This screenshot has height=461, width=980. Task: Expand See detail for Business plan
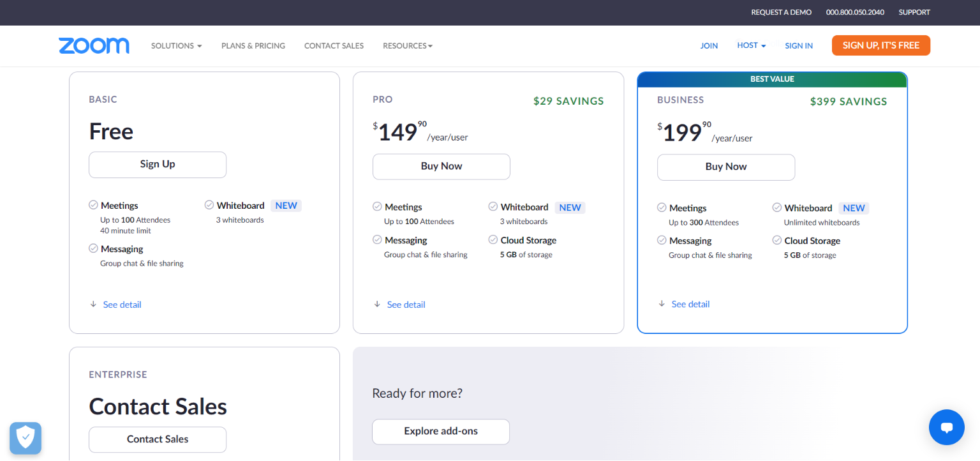[x=691, y=304]
